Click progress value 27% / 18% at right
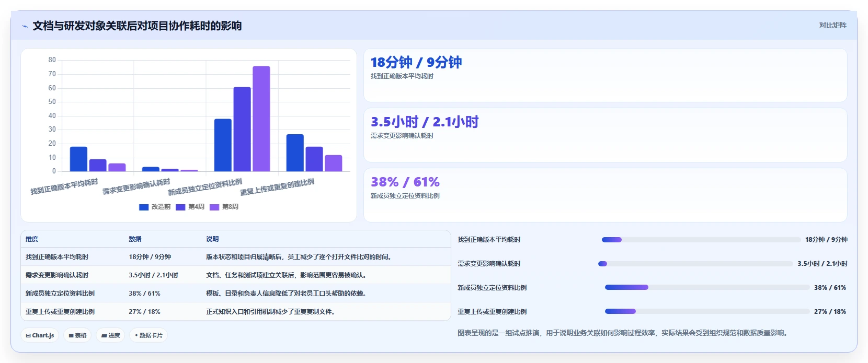 coord(830,312)
